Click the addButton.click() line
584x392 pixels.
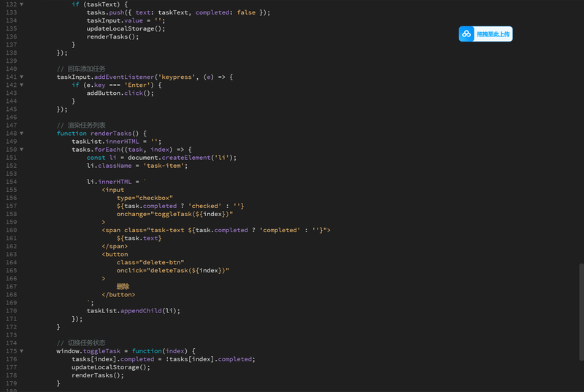(x=120, y=93)
